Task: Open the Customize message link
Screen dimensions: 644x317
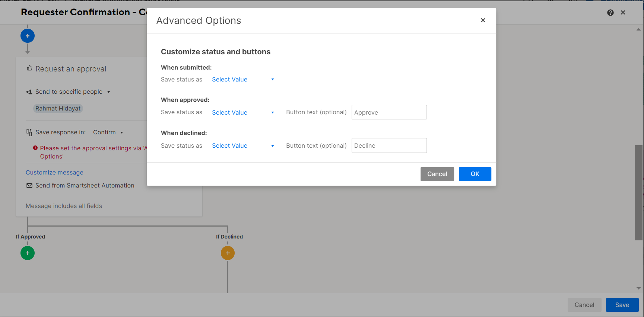Action: 54,173
